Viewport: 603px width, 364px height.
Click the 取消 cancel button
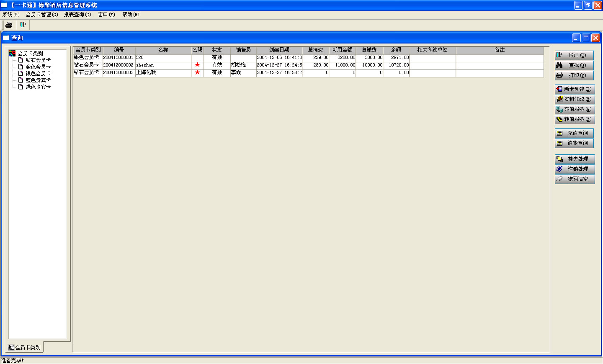(x=574, y=55)
